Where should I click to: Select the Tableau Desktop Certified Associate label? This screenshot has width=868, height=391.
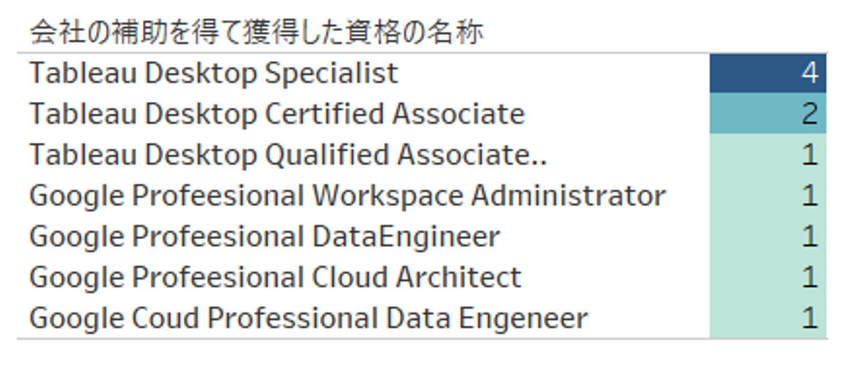(277, 114)
